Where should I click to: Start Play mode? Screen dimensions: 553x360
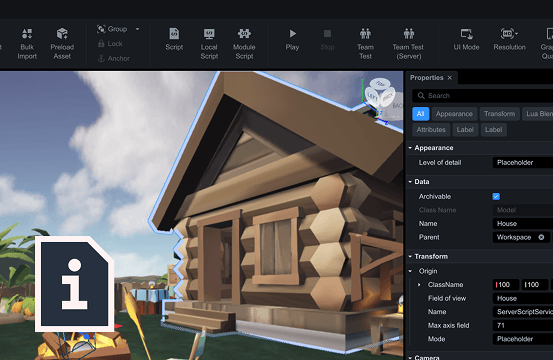click(x=292, y=39)
